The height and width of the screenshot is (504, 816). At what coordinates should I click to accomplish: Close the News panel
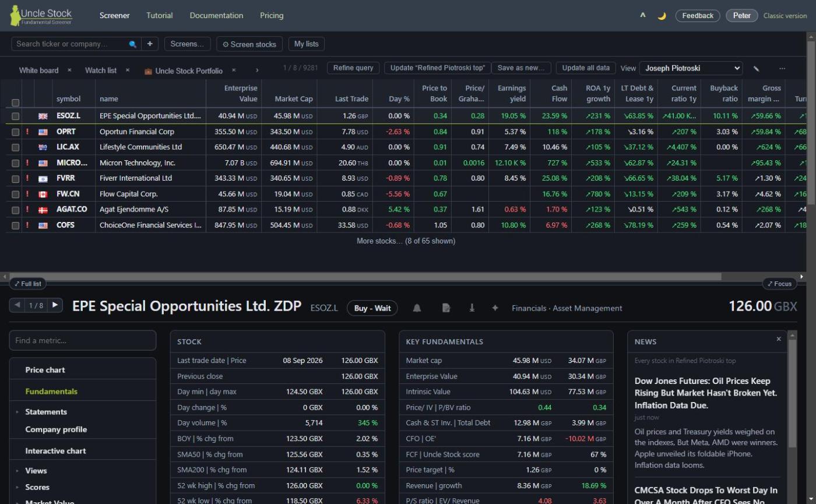coord(778,339)
